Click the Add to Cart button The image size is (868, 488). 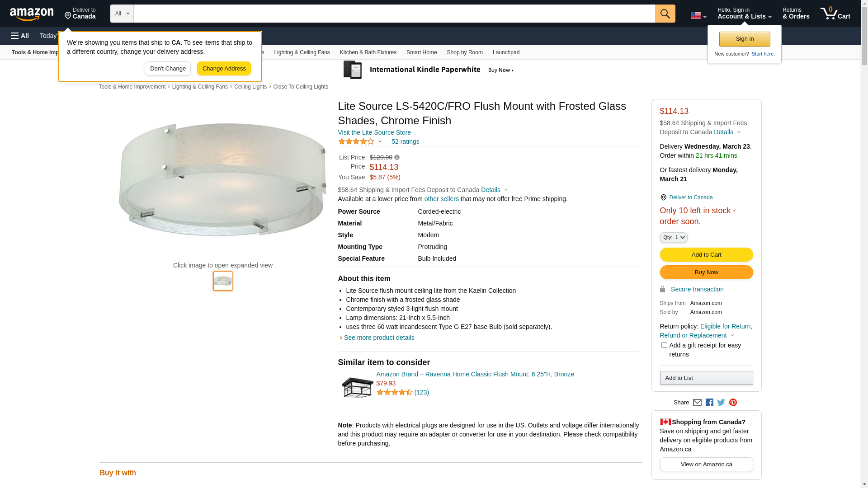706,255
